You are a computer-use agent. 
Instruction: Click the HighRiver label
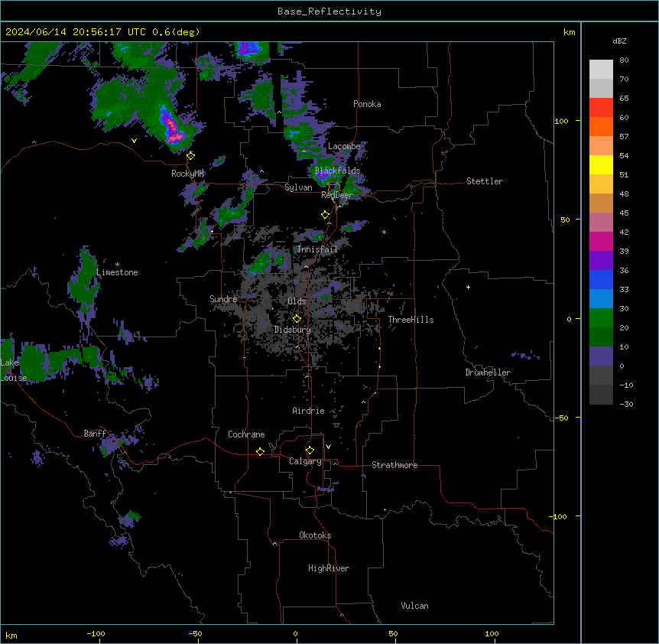(x=329, y=568)
